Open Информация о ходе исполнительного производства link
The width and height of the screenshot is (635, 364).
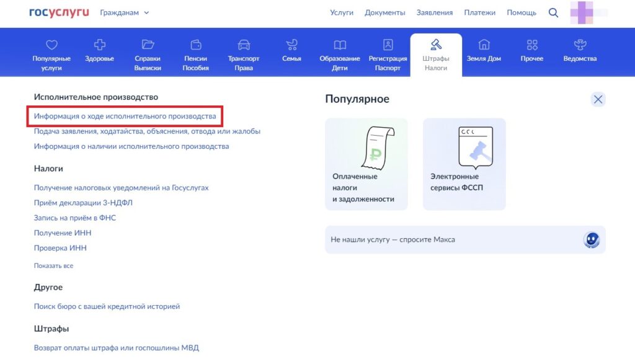point(125,117)
